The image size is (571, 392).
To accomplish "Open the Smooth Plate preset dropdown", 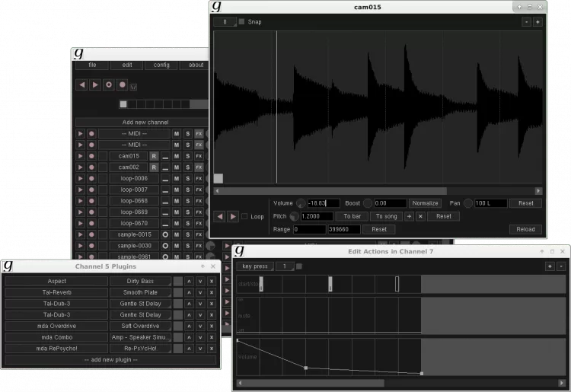I will tap(140, 292).
